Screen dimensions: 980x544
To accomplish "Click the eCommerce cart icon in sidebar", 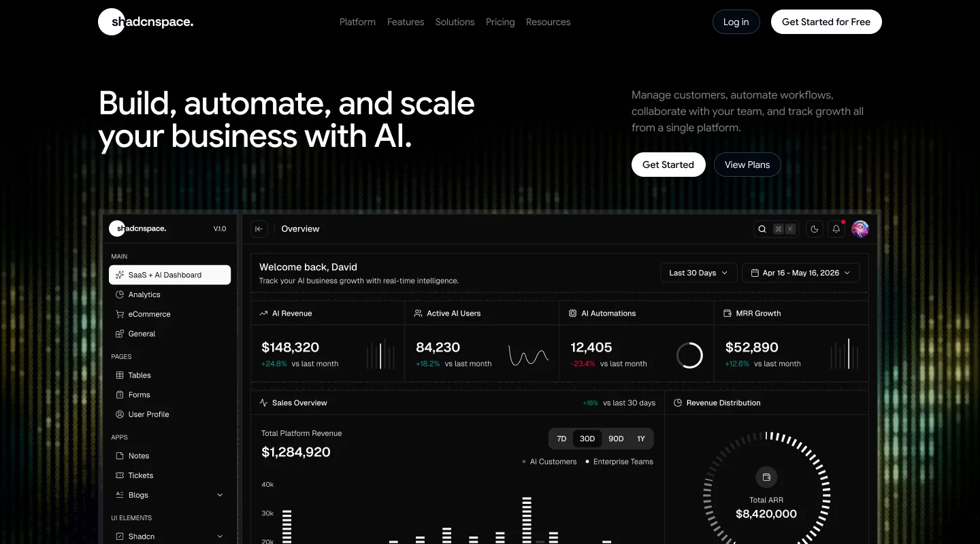I will [x=120, y=314].
